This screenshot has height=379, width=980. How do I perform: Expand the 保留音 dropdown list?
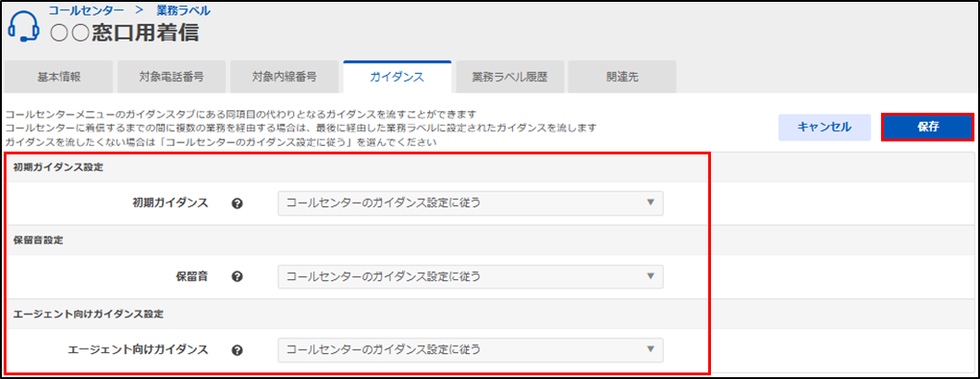(x=470, y=276)
